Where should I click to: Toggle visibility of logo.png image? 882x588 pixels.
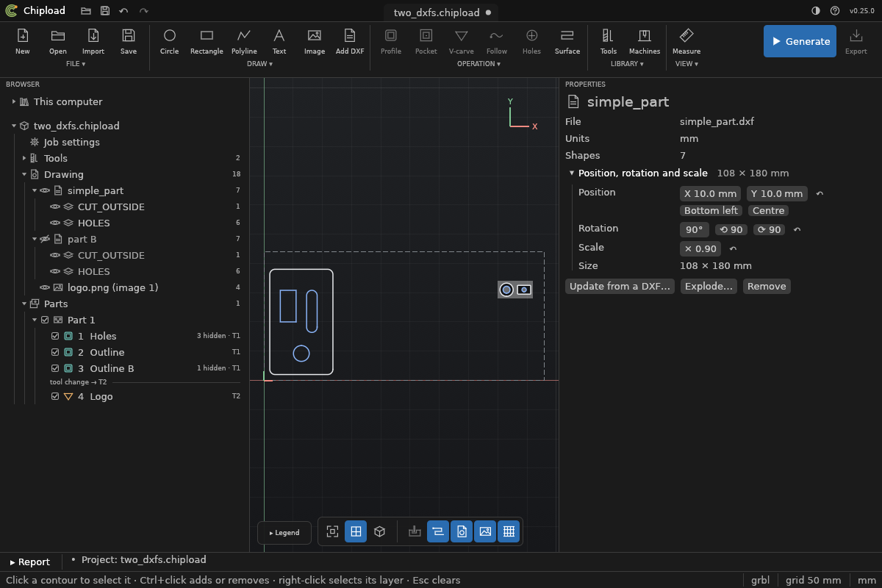(x=45, y=287)
